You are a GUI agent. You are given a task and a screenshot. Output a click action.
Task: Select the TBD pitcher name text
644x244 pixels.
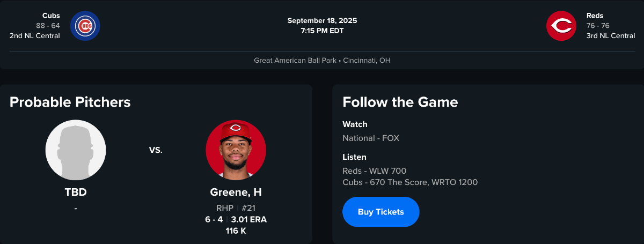click(76, 192)
